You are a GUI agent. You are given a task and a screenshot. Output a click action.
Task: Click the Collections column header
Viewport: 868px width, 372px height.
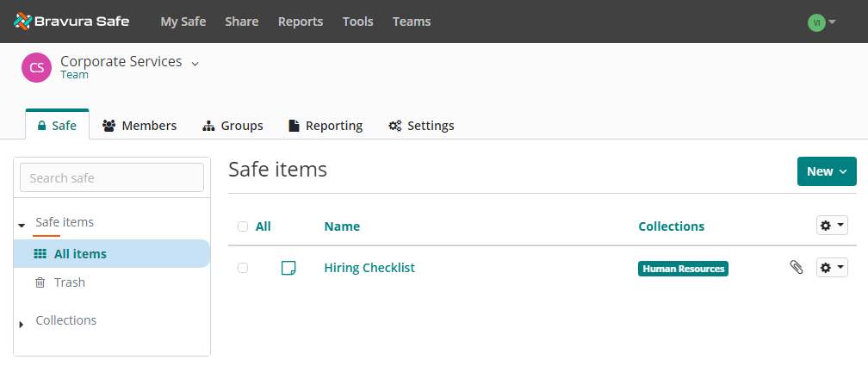672,226
